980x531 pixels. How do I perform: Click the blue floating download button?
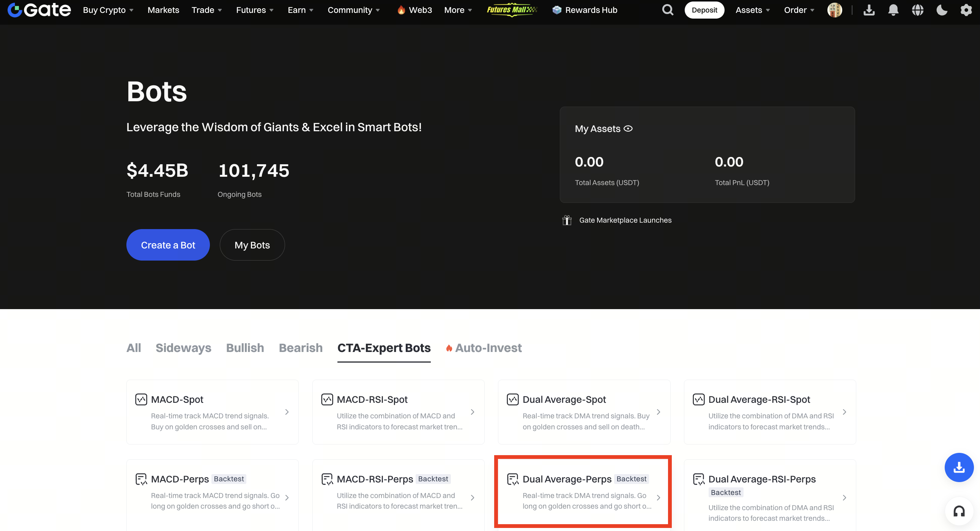tap(959, 467)
